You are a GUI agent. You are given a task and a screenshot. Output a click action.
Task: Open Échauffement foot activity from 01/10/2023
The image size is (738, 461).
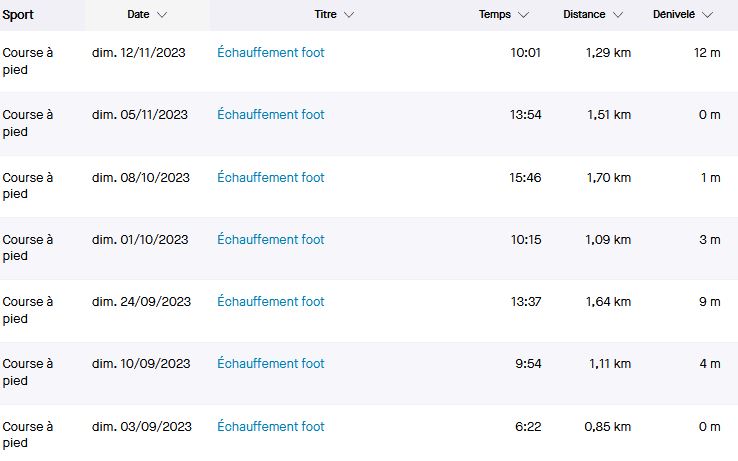point(270,240)
